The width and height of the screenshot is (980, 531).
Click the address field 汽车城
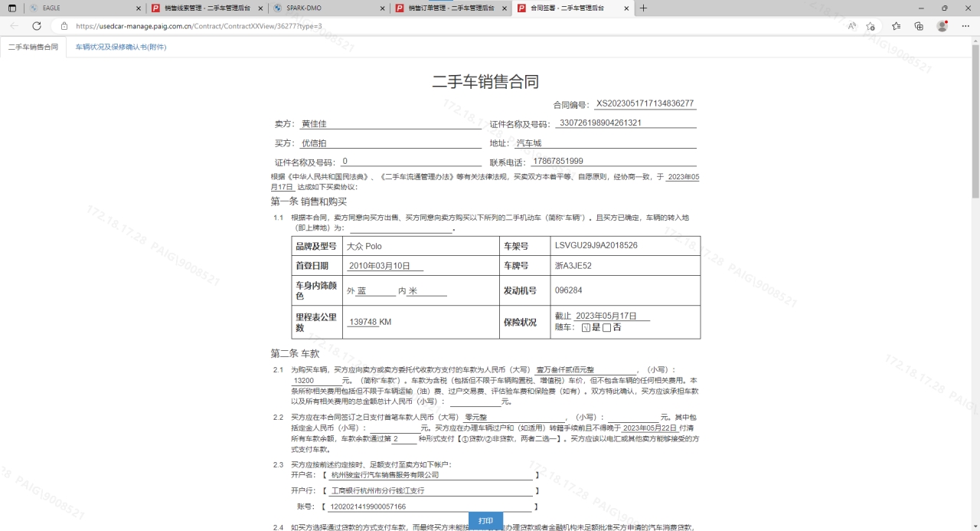pyautogui.click(x=605, y=143)
